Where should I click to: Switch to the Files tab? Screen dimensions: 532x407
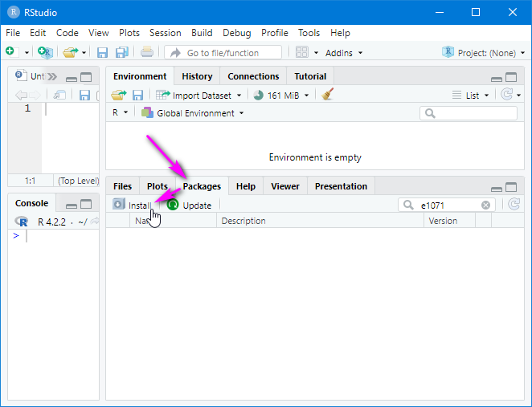click(122, 186)
